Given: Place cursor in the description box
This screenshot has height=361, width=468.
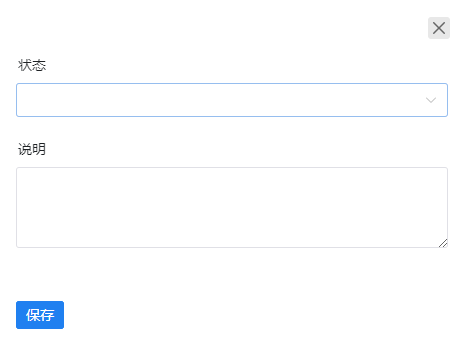Looking at the screenshot, I should pos(232,208).
